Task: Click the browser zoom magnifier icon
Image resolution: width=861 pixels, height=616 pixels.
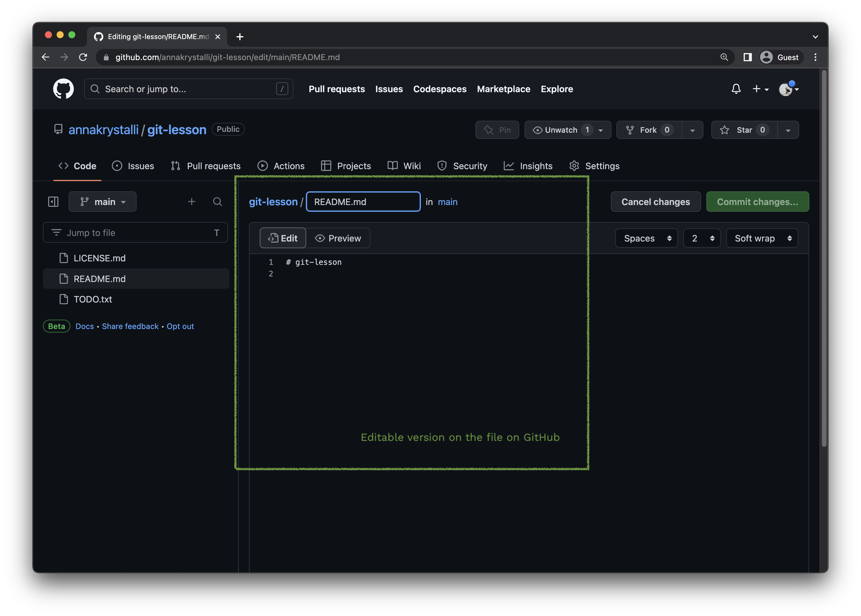Action: point(724,57)
